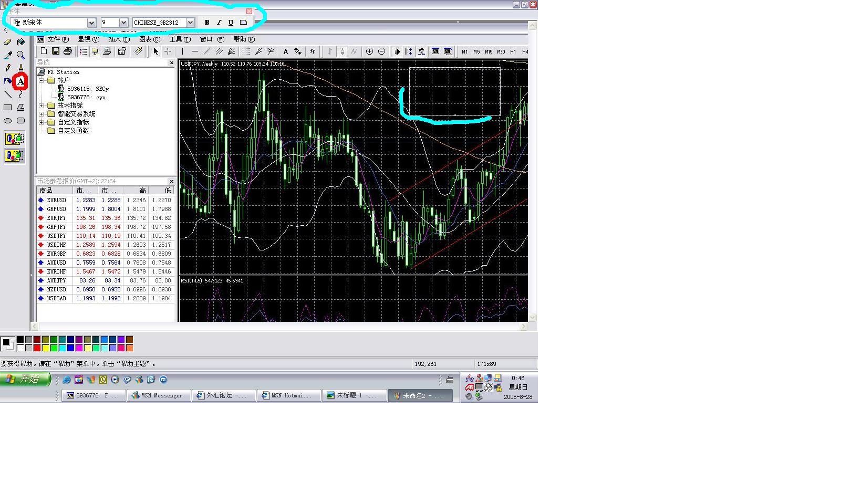Click the printer icon in chart toolbar

(x=68, y=51)
